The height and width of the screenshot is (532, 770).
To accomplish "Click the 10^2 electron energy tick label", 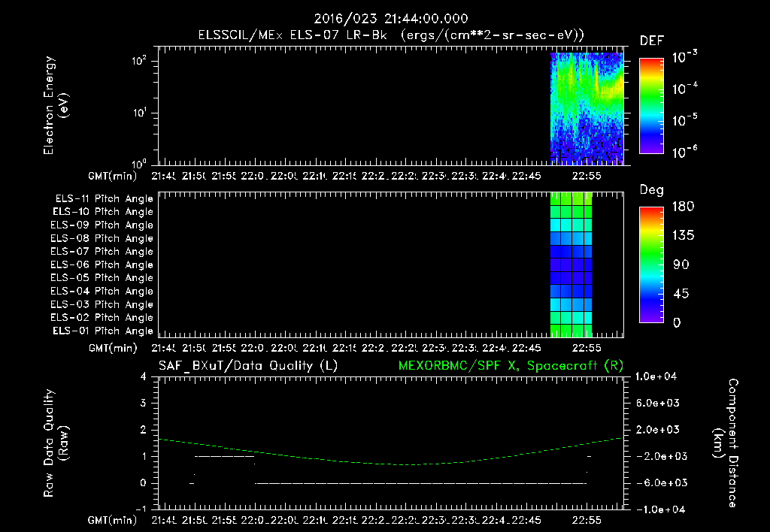I will point(139,61).
